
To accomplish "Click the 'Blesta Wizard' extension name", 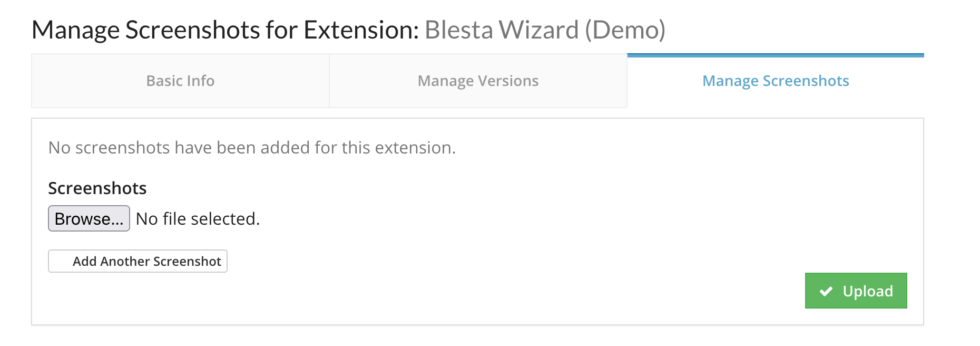I will point(502,30).
